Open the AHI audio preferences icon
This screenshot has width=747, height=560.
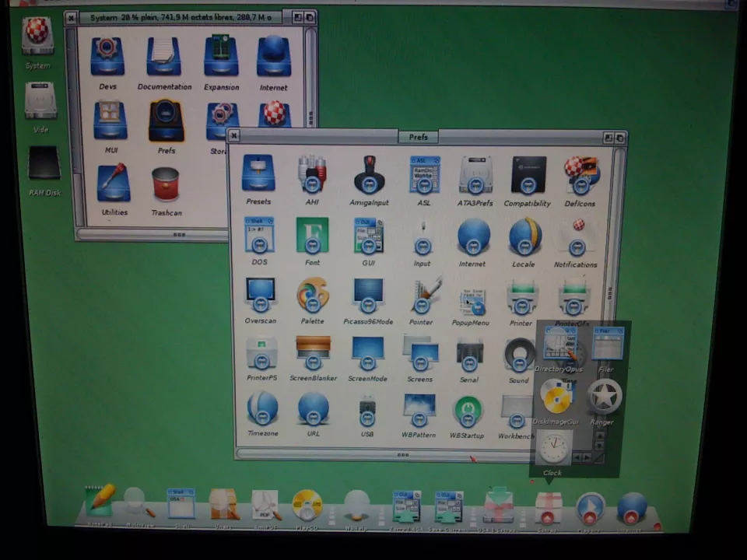[x=311, y=174]
